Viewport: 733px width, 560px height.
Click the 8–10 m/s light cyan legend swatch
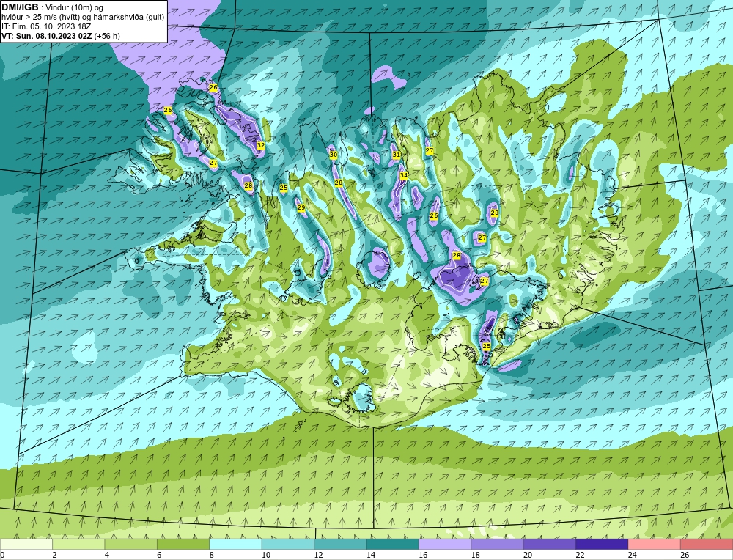235,544
